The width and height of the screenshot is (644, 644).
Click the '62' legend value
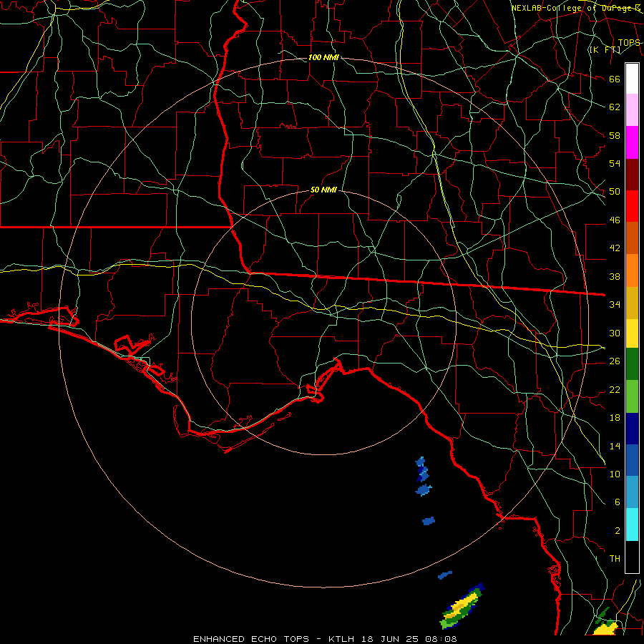click(615, 107)
